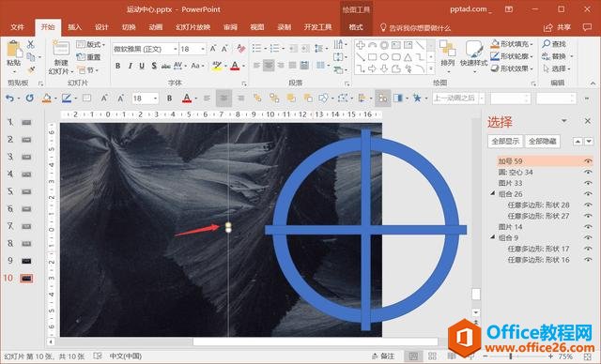Click the Layout dropdown in slides group
Viewport: 601px width, 364px height.
click(90, 44)
